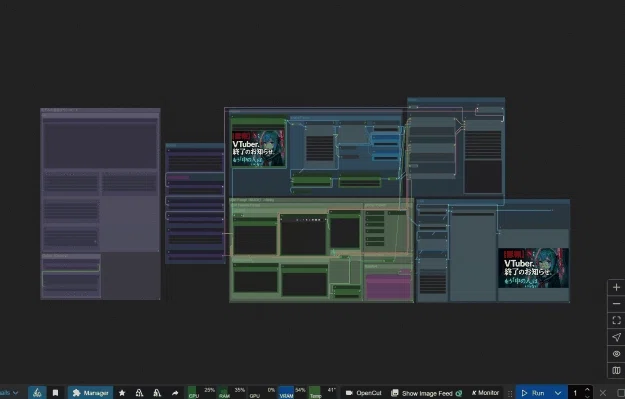Screen dimensions: 625x399
Task: Click the X cancel icon beside the batch count
Action: pyautogui.click(x=603, y=393)
